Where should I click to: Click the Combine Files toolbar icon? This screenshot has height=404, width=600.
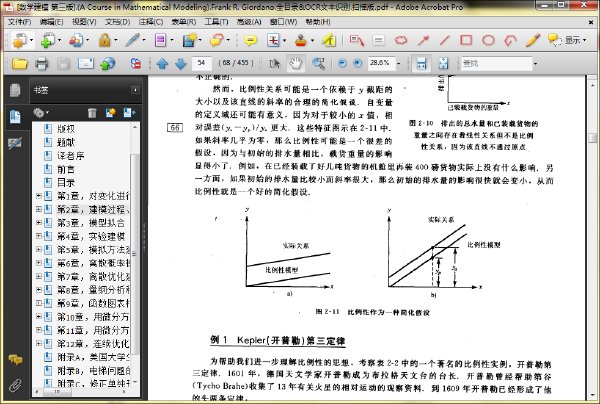tap(47, 40)
